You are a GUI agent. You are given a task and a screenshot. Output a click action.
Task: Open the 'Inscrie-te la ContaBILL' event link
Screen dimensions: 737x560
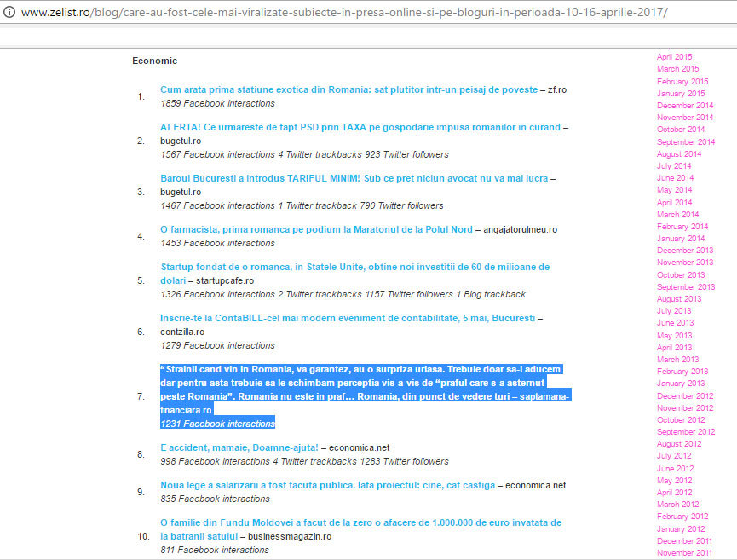coord(347,318)
